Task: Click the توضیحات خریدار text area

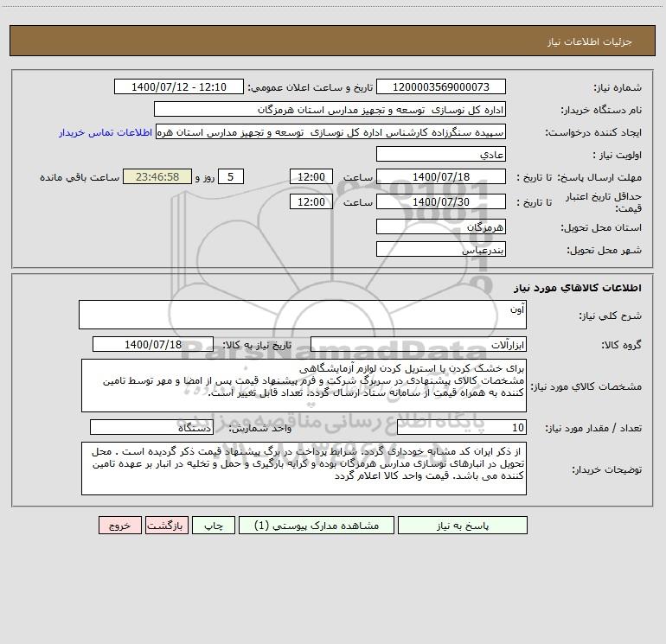Action: click(x=304, y=469)
